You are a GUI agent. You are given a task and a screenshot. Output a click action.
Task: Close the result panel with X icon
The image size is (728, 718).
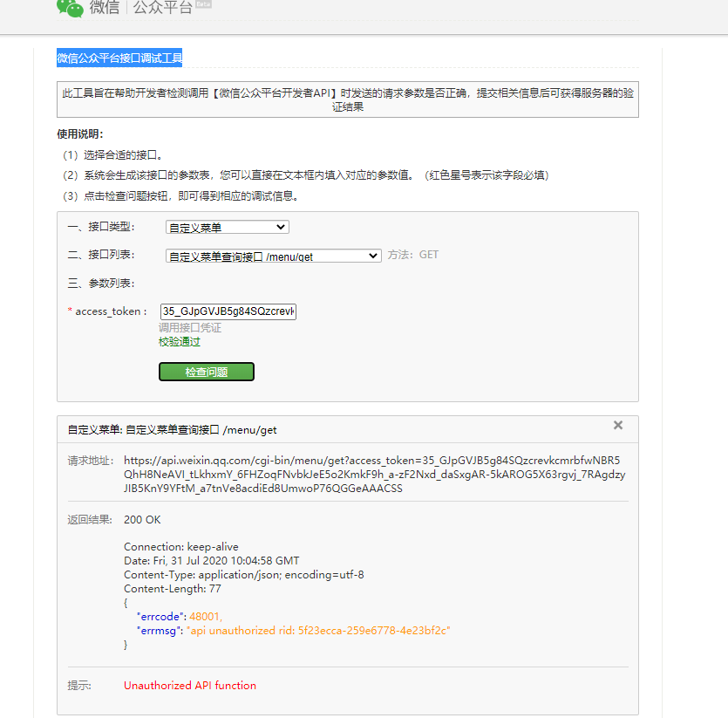point(618,425)
